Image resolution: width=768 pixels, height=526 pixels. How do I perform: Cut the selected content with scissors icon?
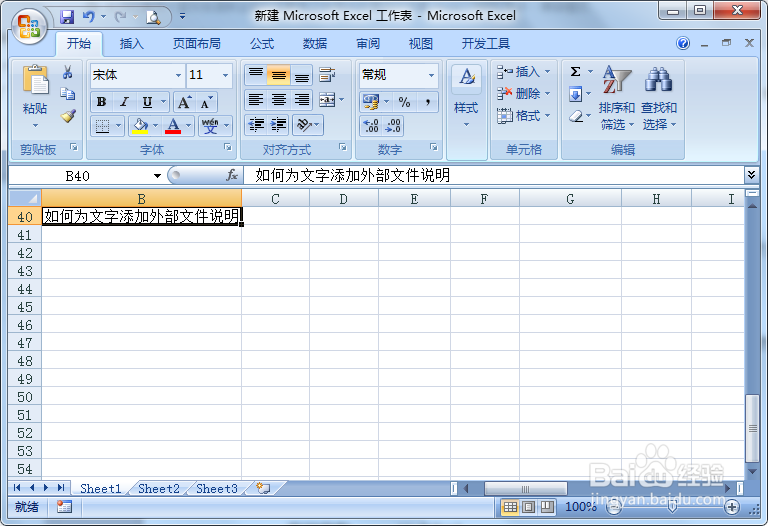(68, 73)
